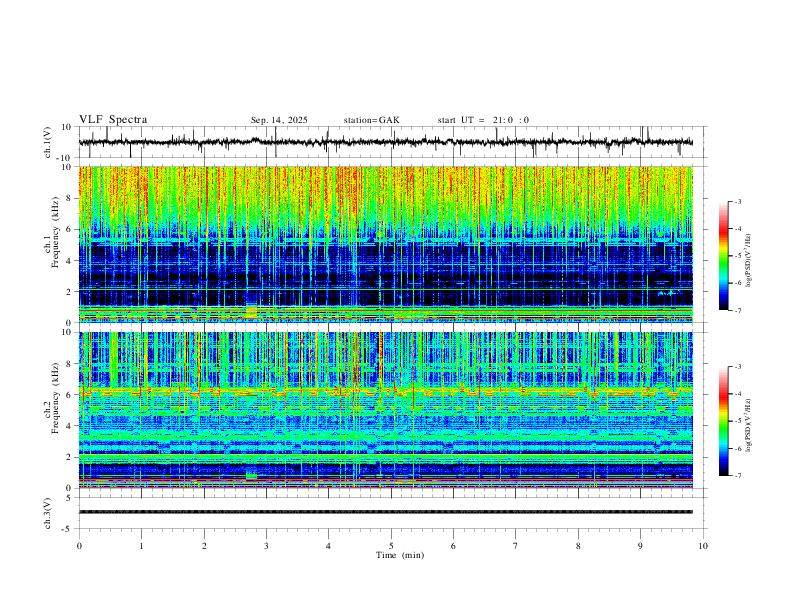
Task: Click the "4" kHz tick on ch.2 frequency axis
Action: click(x=71, y=426)
